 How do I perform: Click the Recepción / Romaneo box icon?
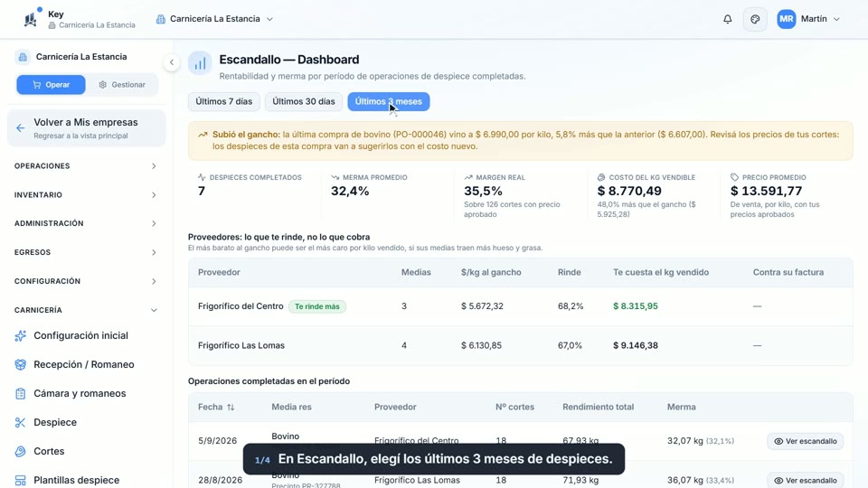(21, 364)
